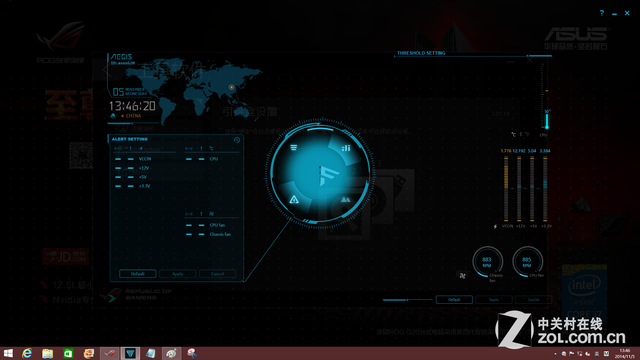
Task: Click Default button in Alert Setting panel
Action: [138, 273]
